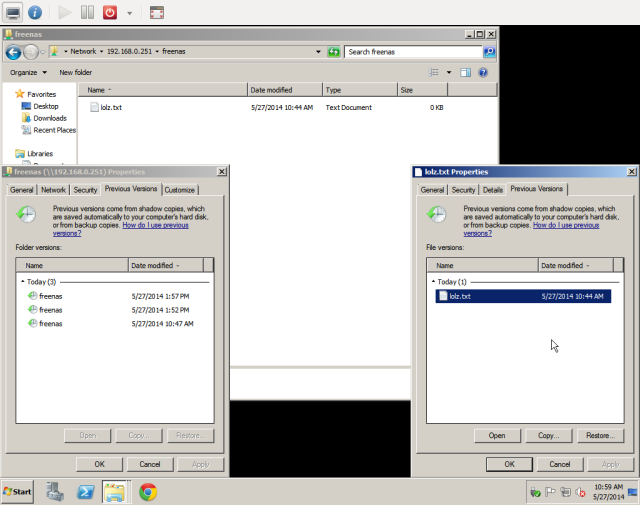Open the view options dropdown arrow

[x=449, y=72]
